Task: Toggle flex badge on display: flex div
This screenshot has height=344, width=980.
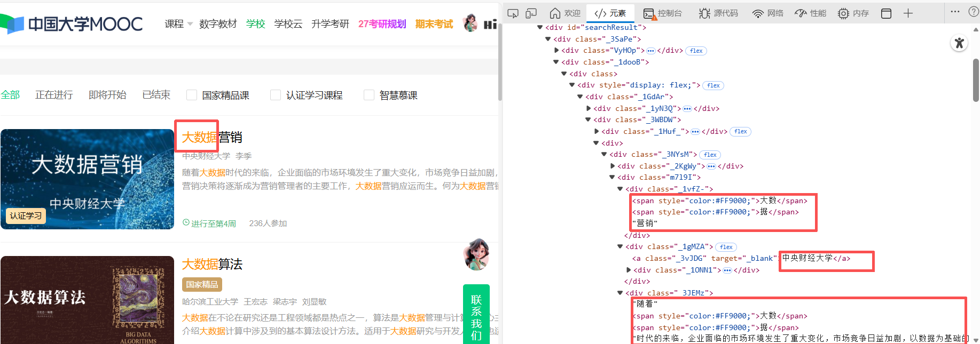Action: tap(714, 85)
